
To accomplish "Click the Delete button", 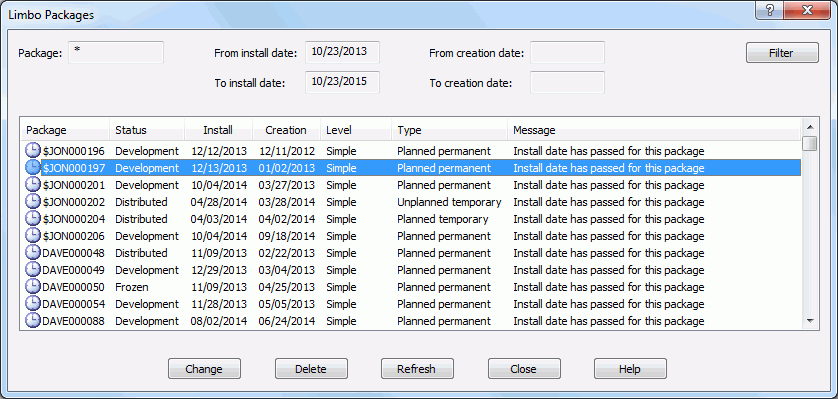I will pos(311,369).
